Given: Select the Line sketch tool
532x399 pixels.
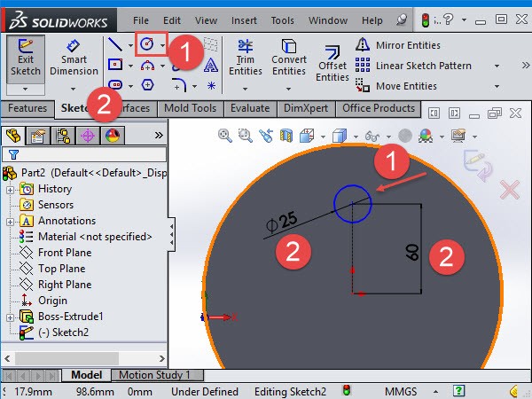Looking at the screenshot, I should [115, 44].
